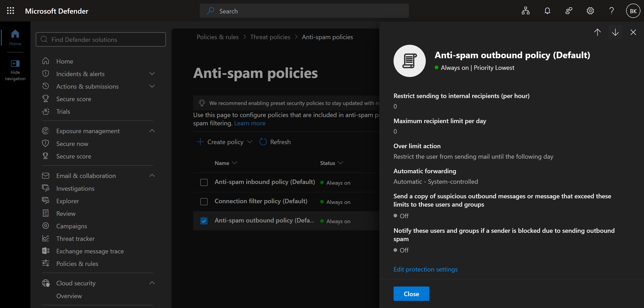Click the Exposure management radar icon
Viewport: 644px width, 308px height.
pyautogui.click(x=45, y=130)
